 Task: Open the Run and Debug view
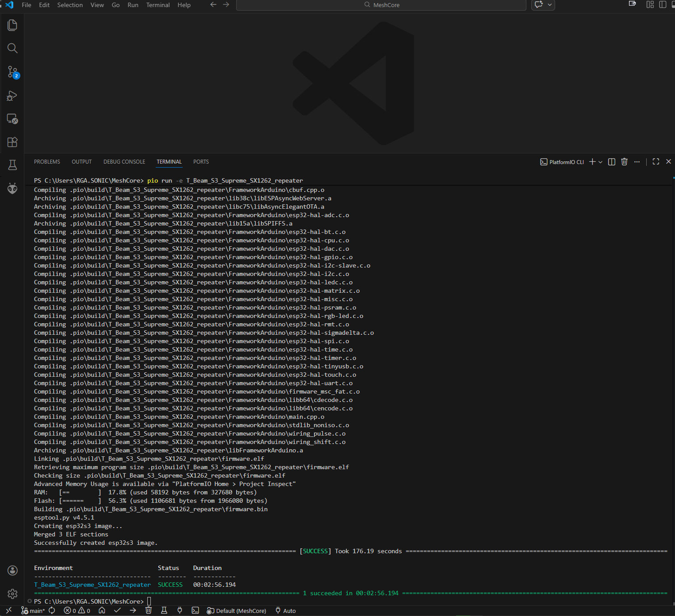pos(12,96)
